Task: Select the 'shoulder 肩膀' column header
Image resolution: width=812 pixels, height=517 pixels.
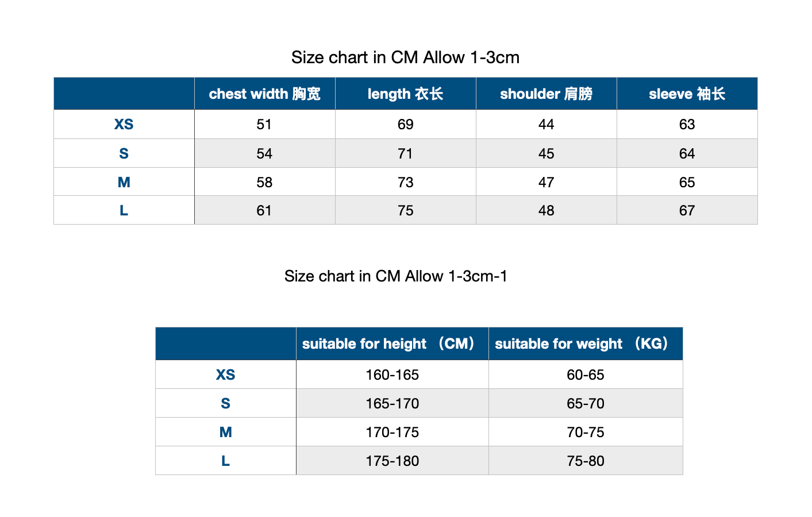Action: click(547, 94)
